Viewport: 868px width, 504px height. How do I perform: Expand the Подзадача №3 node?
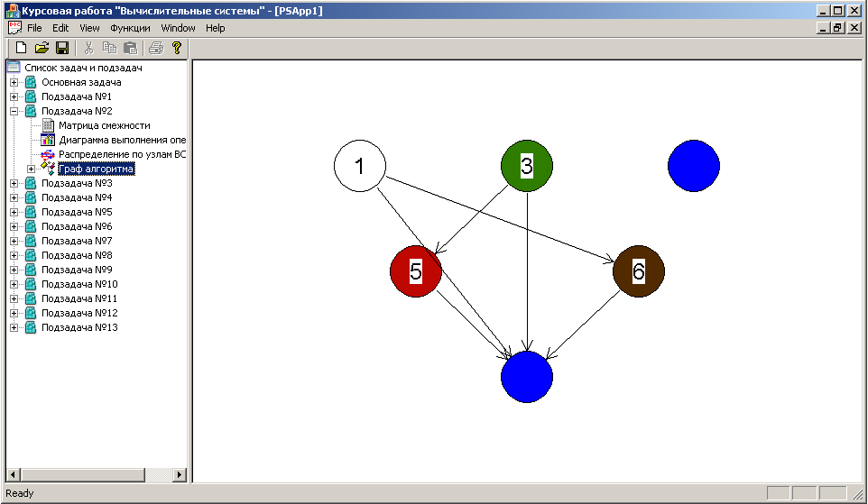(14, 183)
